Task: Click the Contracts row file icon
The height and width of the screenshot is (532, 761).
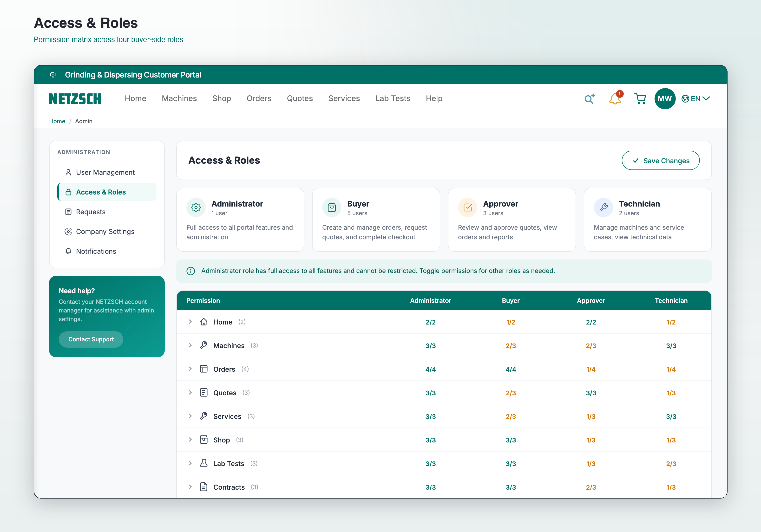Action: (x=203, y=487)
